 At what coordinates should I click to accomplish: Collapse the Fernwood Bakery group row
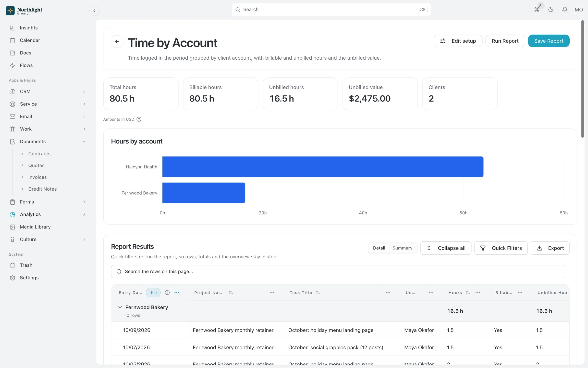tap(120, 307)
